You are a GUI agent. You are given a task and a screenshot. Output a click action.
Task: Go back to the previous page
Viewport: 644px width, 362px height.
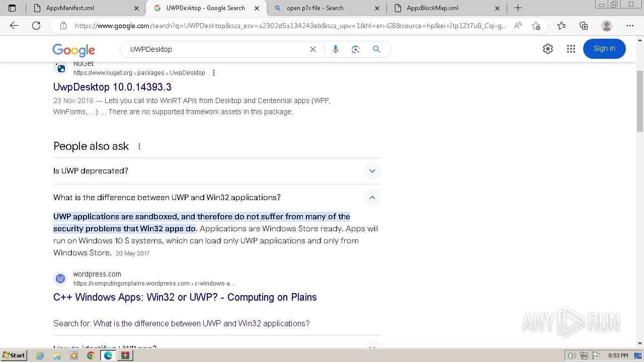pyautogui.click(x=14, y=26)
